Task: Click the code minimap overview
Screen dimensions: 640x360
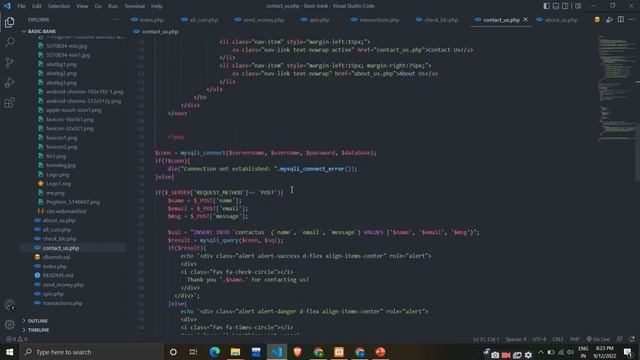Action: (616, 88)
